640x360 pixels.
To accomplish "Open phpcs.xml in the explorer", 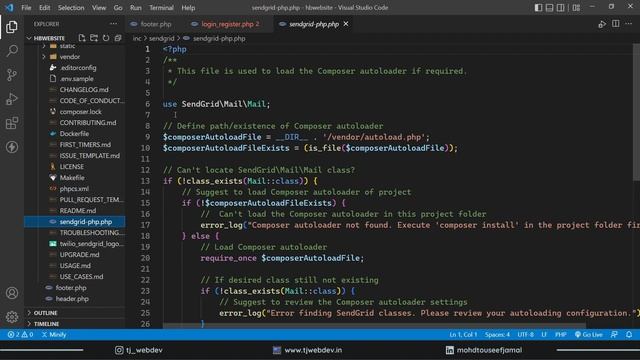I will pos(75,189).
